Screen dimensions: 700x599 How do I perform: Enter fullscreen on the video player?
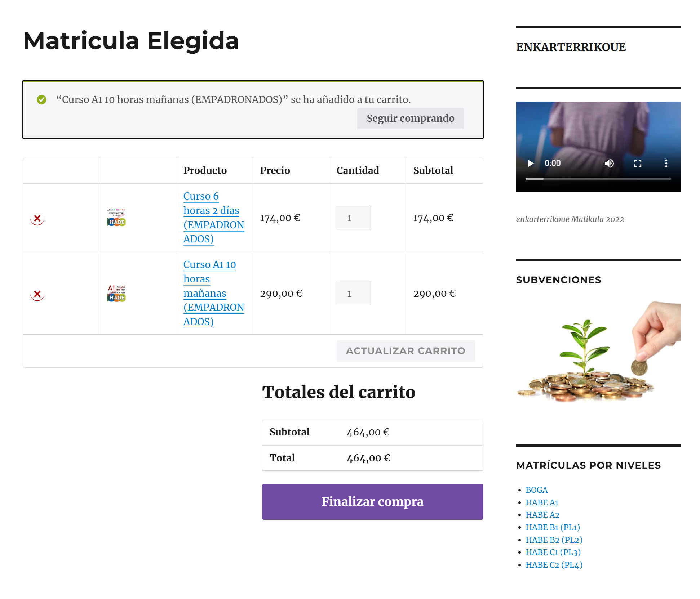click(x=638, y=163)
